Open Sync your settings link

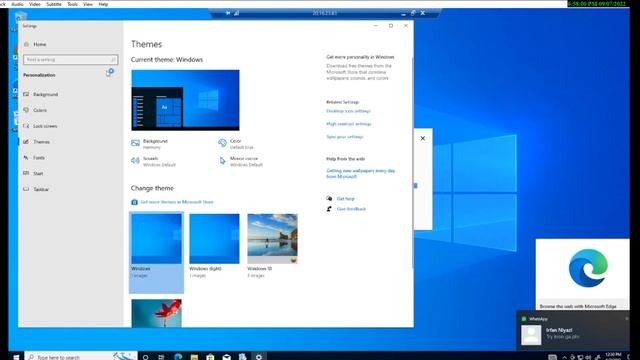tap(344, 137)
